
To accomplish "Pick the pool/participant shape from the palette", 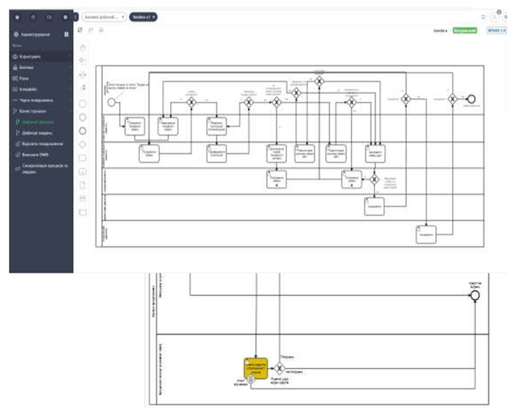I will point(83,212).
